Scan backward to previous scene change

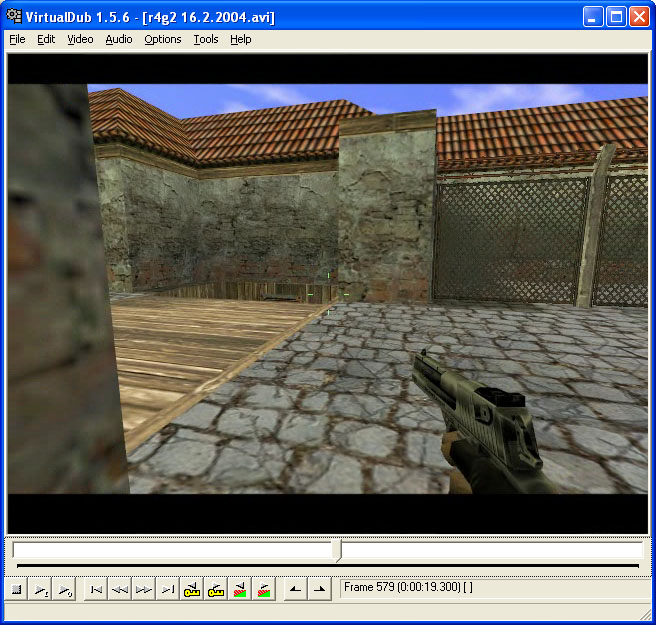(x=240, y=589)
